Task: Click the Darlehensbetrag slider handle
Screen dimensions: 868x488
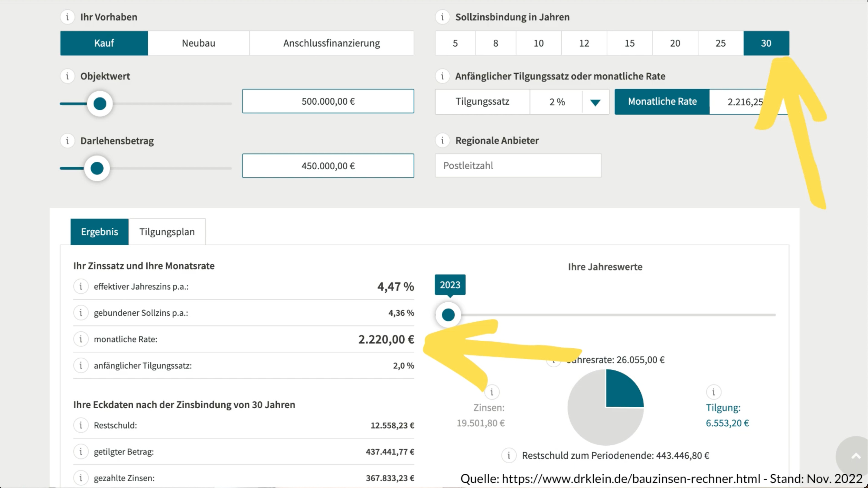Action: [97, 168]
